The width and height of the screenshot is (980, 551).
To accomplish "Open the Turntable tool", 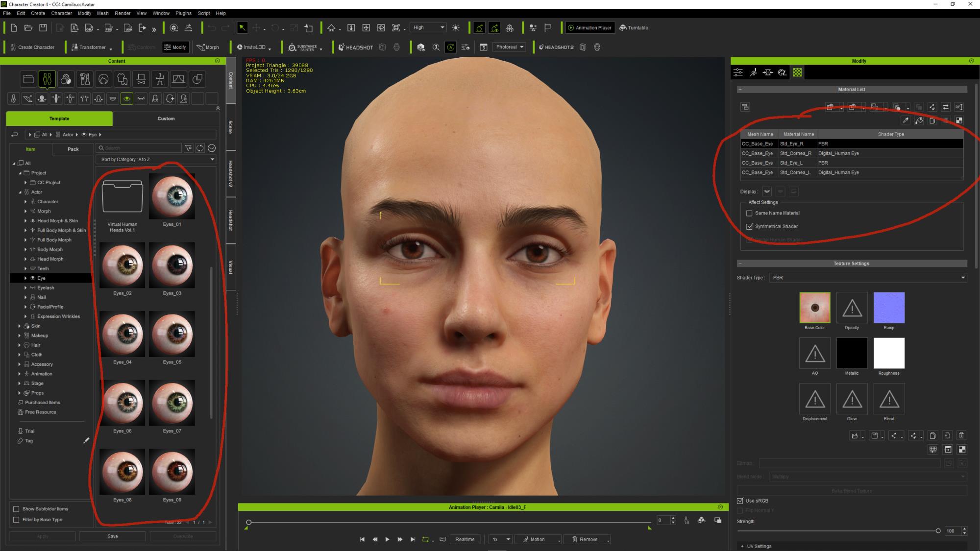I will 634,28.
